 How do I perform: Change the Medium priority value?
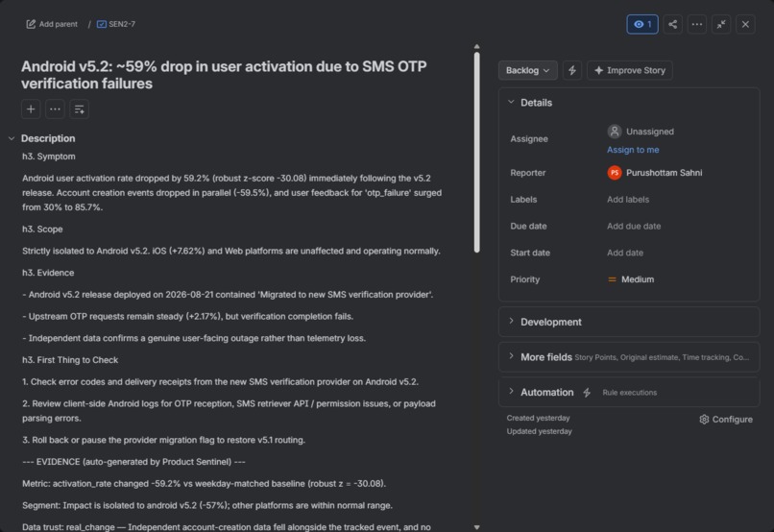pos(631,279)
